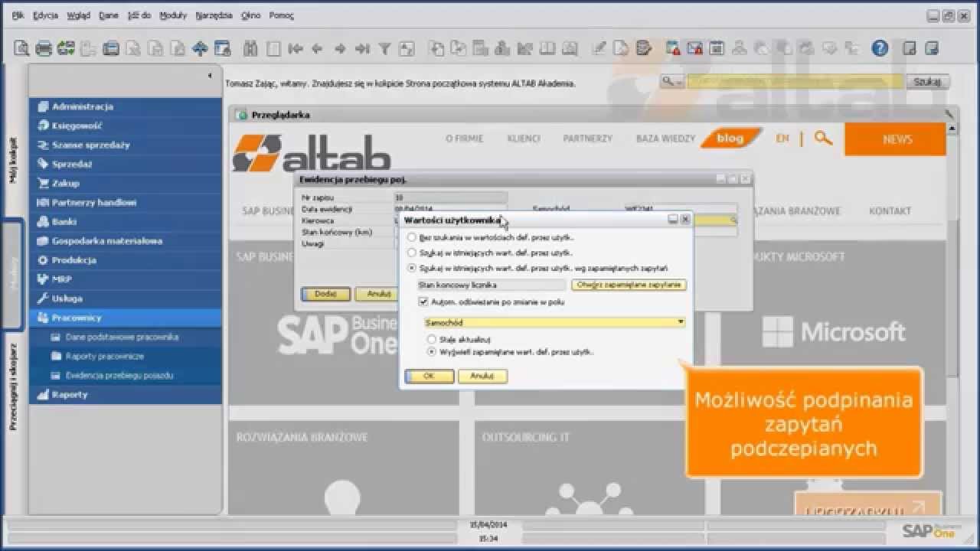980x551 pixels.
Task: Click Anuluj in Wartości użytkownika dialog
Action: pyautogui.click(x=482, y=377)
